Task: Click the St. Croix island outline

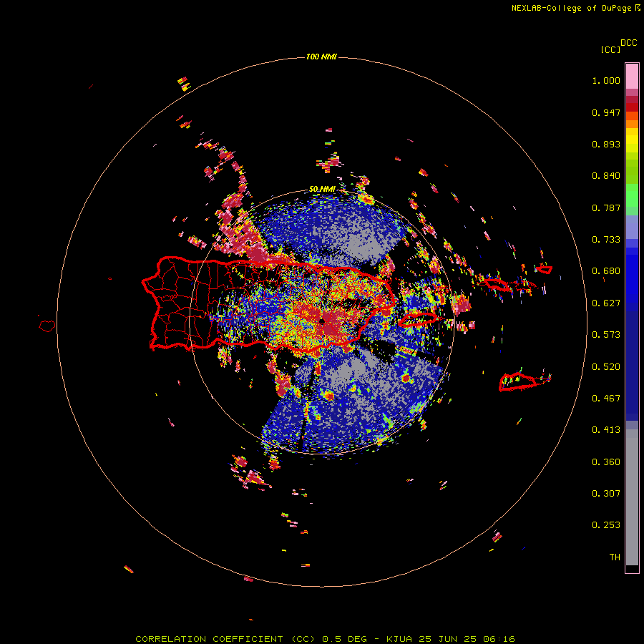Action: [x=518, y=382]
